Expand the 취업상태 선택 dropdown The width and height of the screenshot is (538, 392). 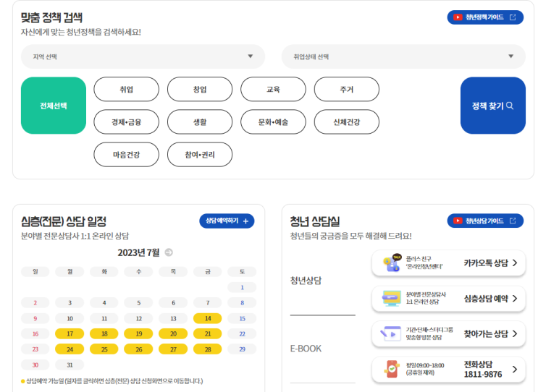(403, 56)
